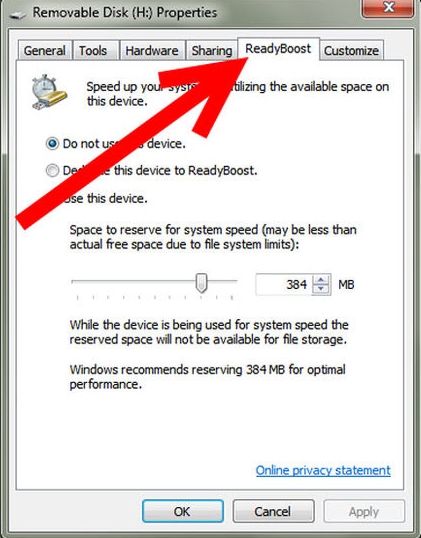Open the Online privacy statement link
Screen dimensions: 421x538
[x=323, y=470]
